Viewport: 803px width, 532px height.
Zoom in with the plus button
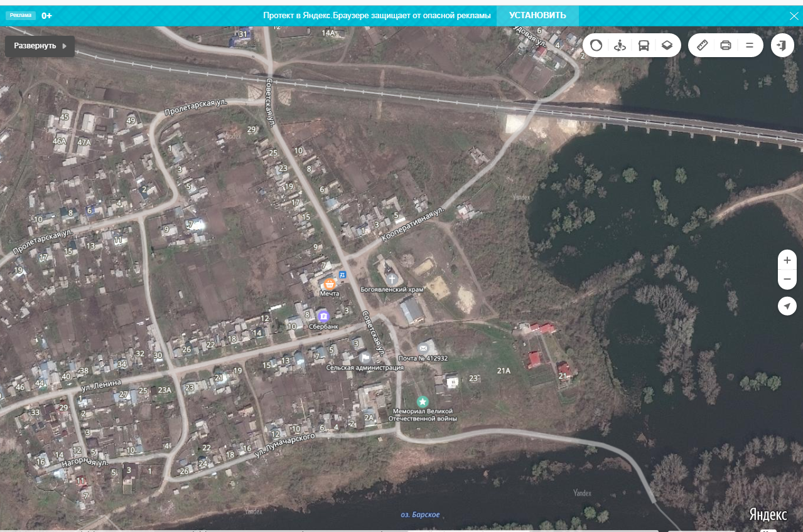click(787, 260)
